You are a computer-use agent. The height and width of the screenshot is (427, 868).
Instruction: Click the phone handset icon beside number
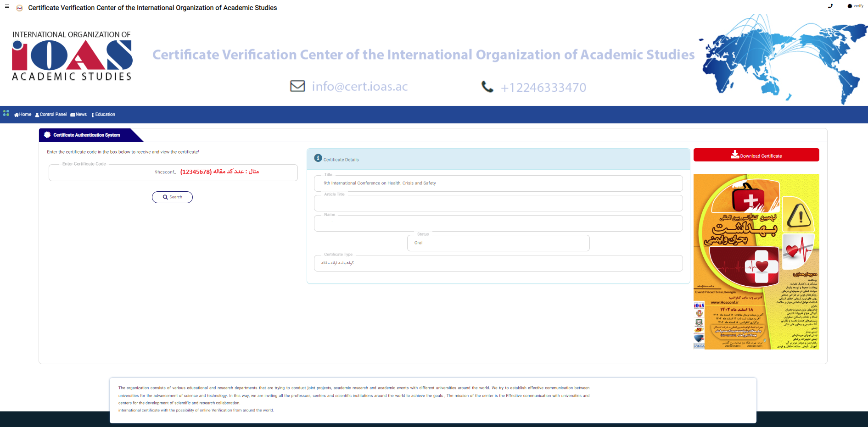point(487,86)
